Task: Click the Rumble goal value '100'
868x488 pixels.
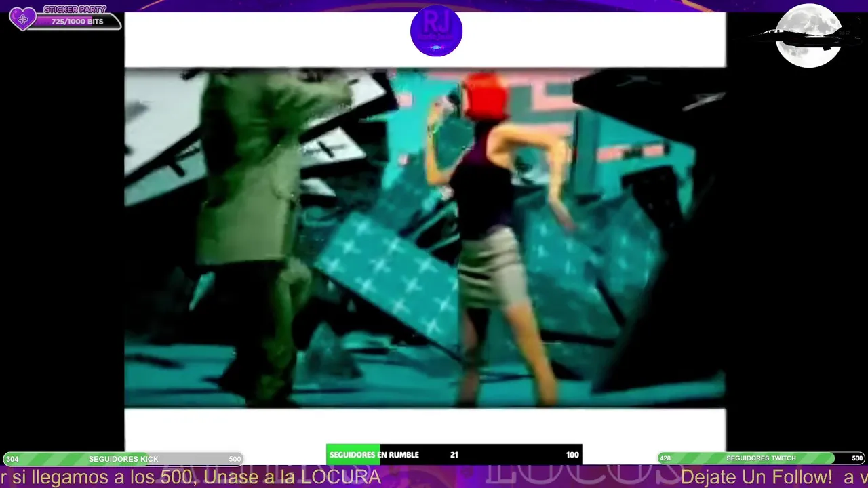Action: (x=572, y=455)
